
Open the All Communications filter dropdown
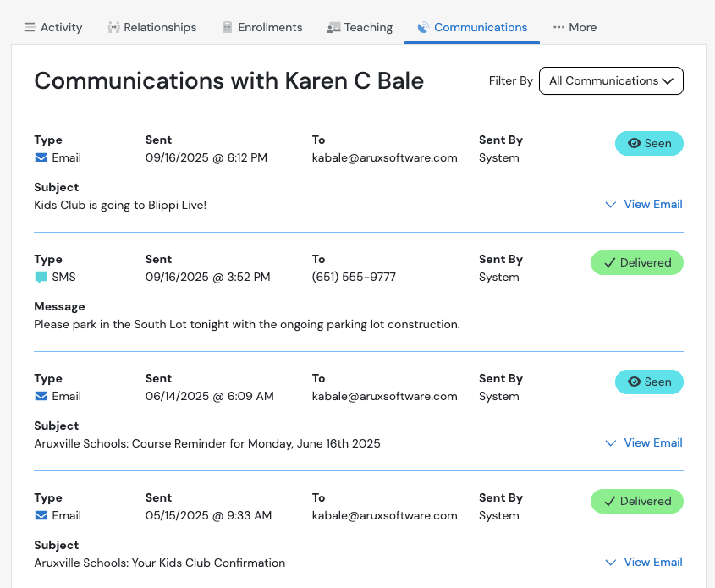(611, 80)
